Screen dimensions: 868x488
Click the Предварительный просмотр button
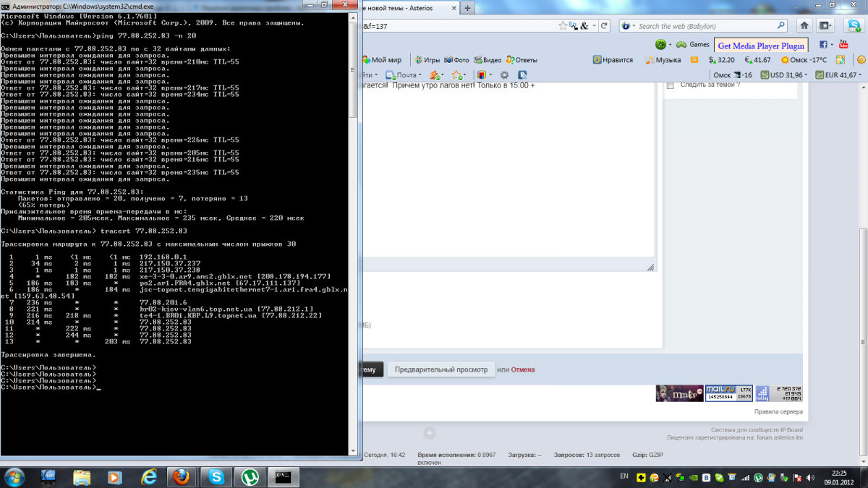pos(441,369)
